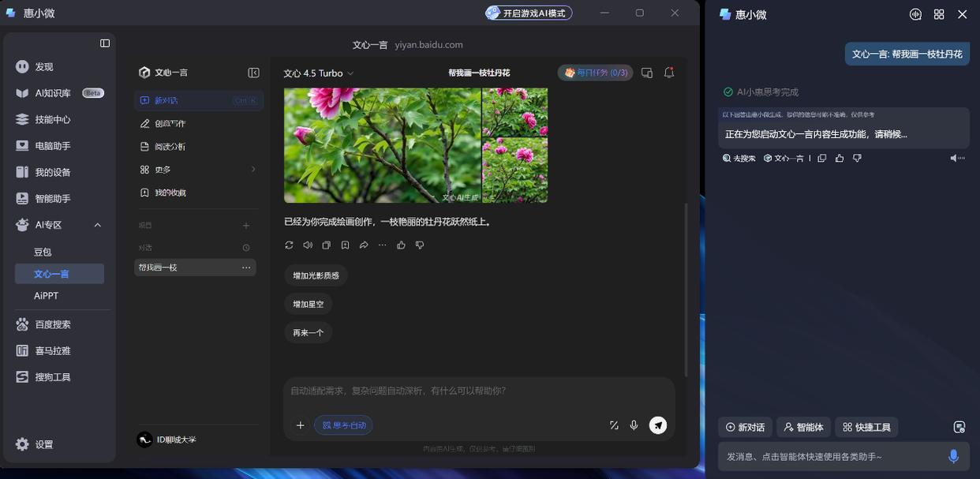Click 智能体 button in 惠小微 side panel
Image resolution: width=980 pixels, height=479 pixels.
click(803, 427)
